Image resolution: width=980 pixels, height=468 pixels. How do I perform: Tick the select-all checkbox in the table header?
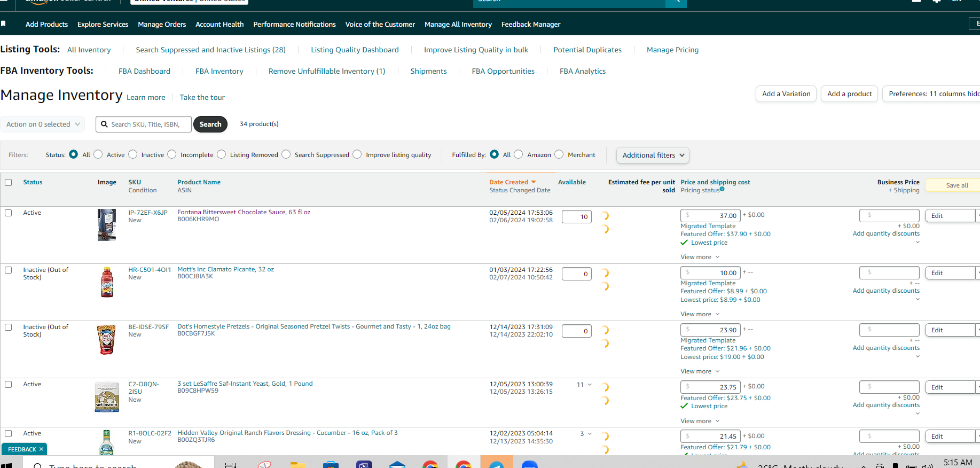pos(9,182)
